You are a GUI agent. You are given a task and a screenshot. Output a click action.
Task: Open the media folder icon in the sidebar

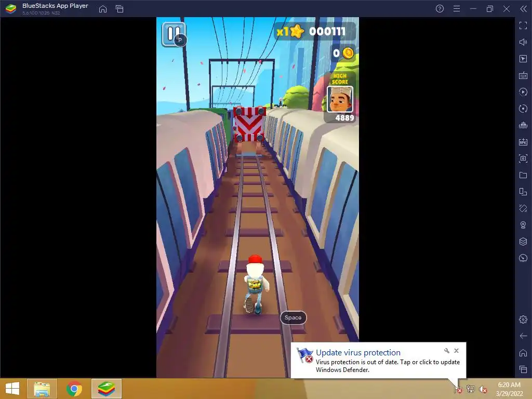[x=523, y=175]
